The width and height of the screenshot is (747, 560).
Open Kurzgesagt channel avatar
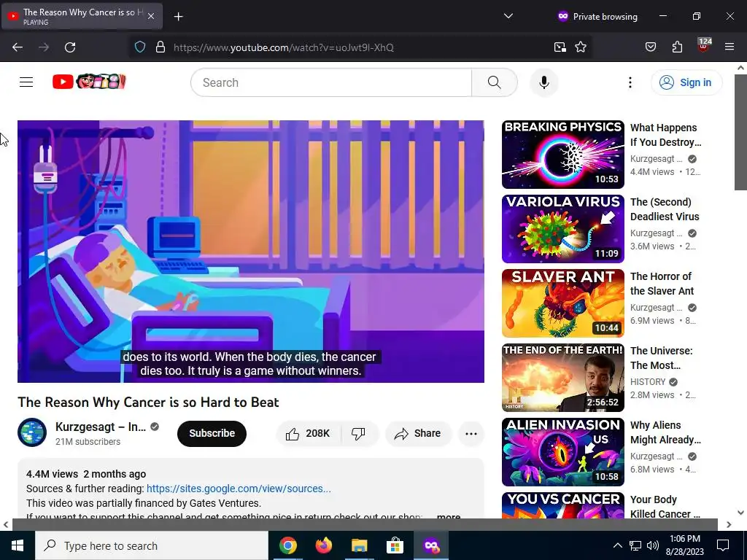point(32,432)
